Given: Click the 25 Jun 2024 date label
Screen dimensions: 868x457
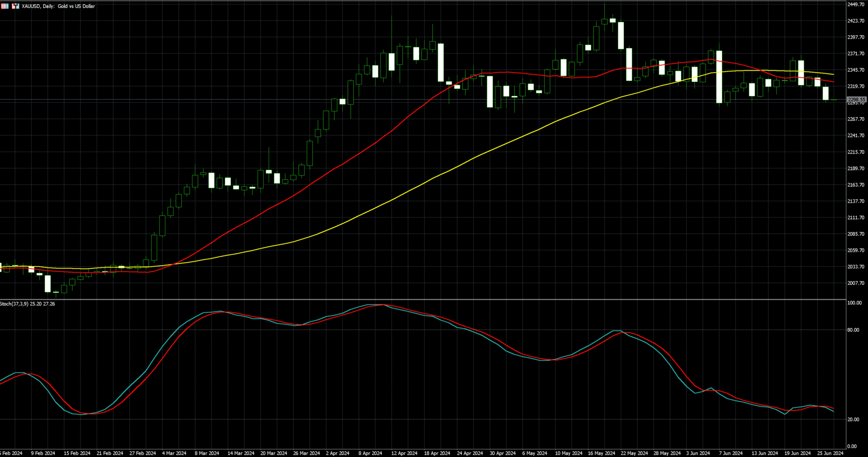Looking at the screenshot, I should click(x=830, y=453).
